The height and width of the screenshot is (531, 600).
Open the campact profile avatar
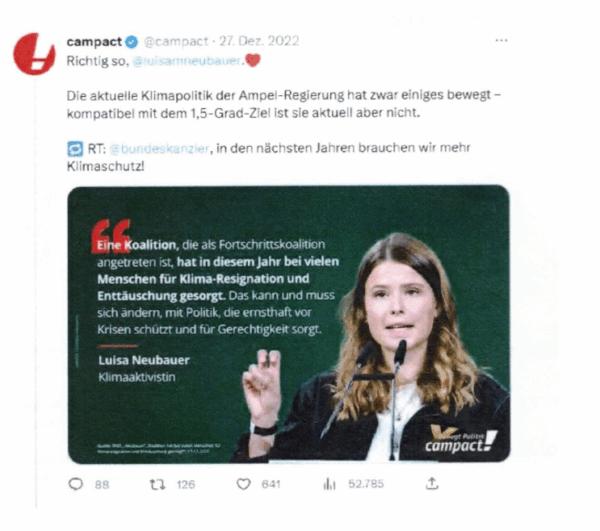coord(34,54)
